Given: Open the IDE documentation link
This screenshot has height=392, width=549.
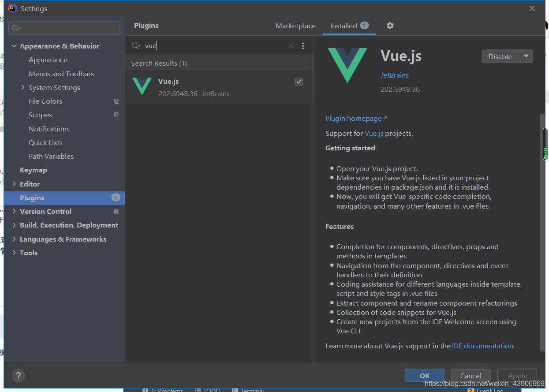Looking at the screenshot, I should point(482,346).
